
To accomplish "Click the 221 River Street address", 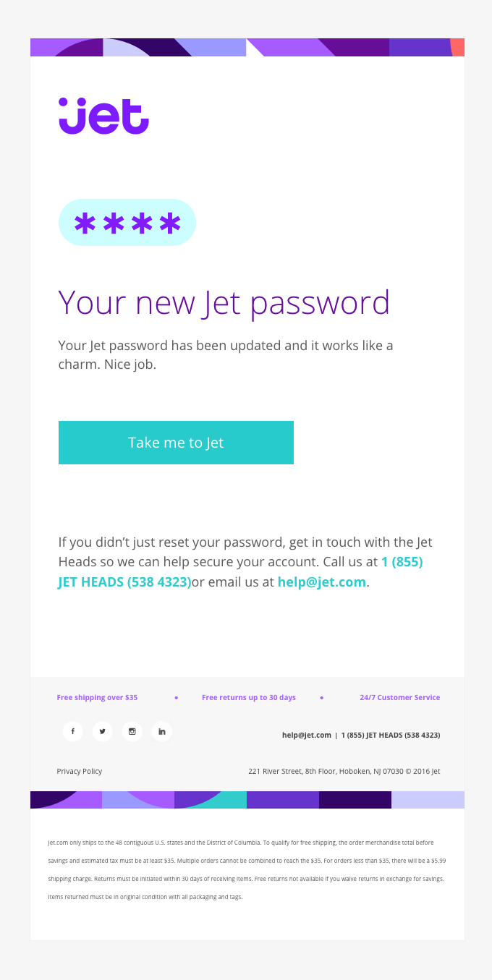I will coord(344,772).
